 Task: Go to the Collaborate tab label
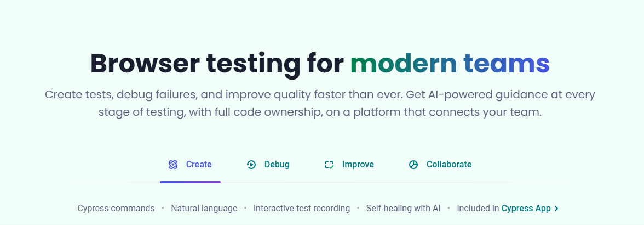pos(449,165)
